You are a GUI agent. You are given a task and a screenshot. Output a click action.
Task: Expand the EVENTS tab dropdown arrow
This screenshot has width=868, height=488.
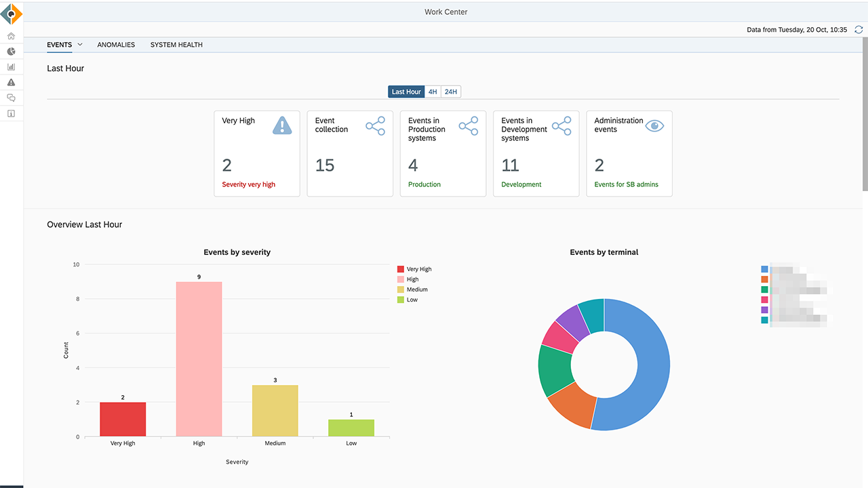80,45
